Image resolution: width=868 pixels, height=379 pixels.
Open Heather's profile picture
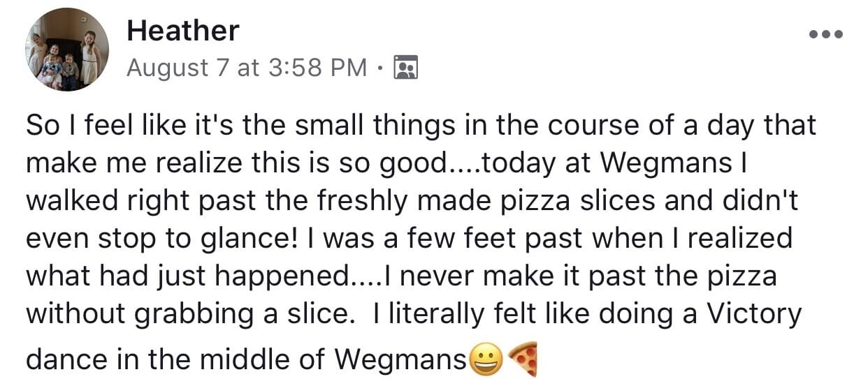[68, 50]
